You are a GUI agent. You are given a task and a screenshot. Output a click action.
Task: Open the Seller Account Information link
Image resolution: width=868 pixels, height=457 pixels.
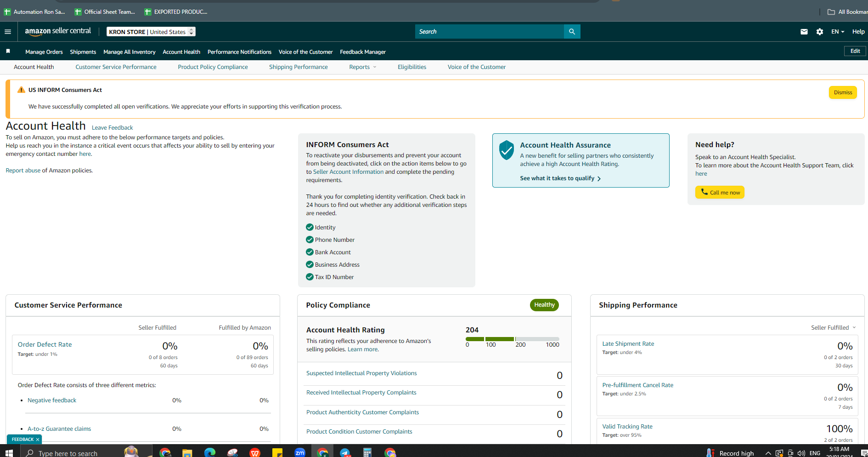point(348,172)
